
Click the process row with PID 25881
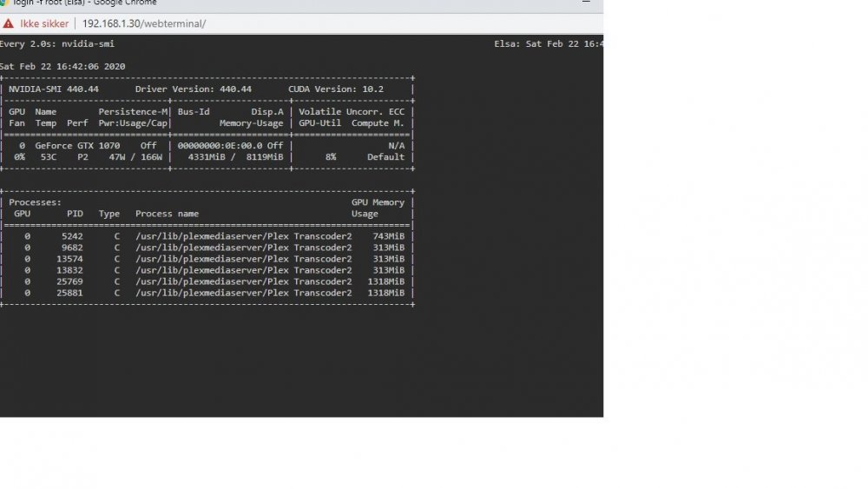click(207, 293)
